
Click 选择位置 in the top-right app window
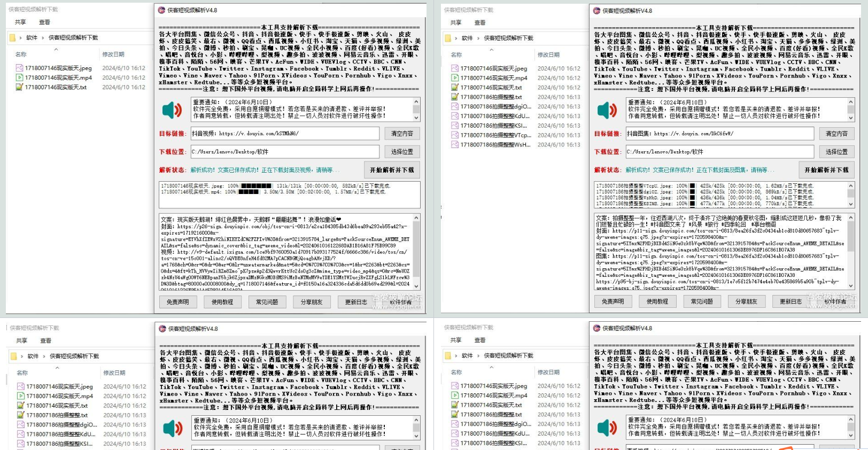(x=836, y=152)
